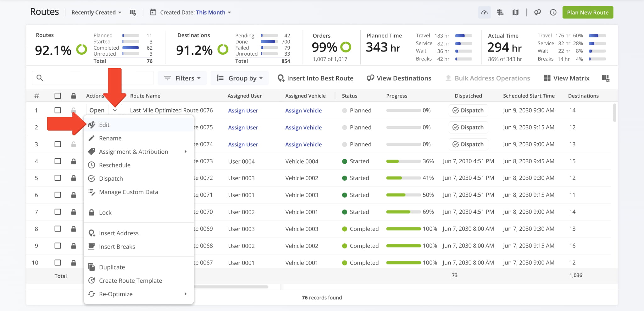Open the dashboard gauge view icon
Screen dimensions: 644x311
pos(484,13)
